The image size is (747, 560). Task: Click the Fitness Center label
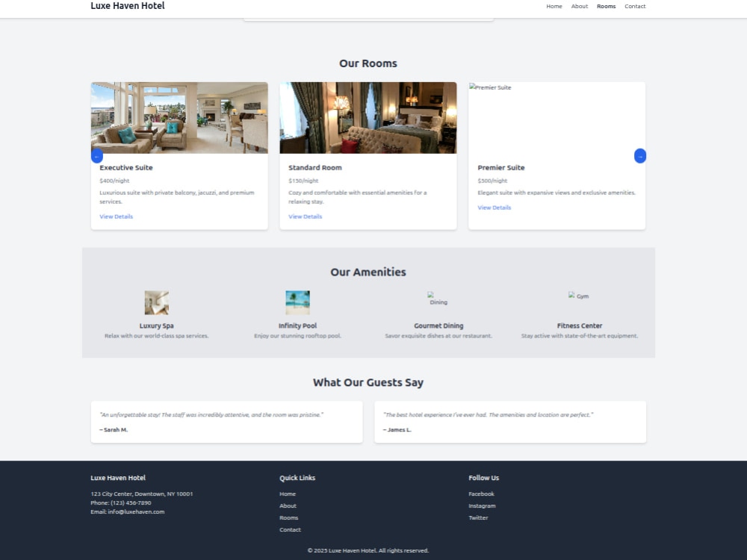point(580,326)
